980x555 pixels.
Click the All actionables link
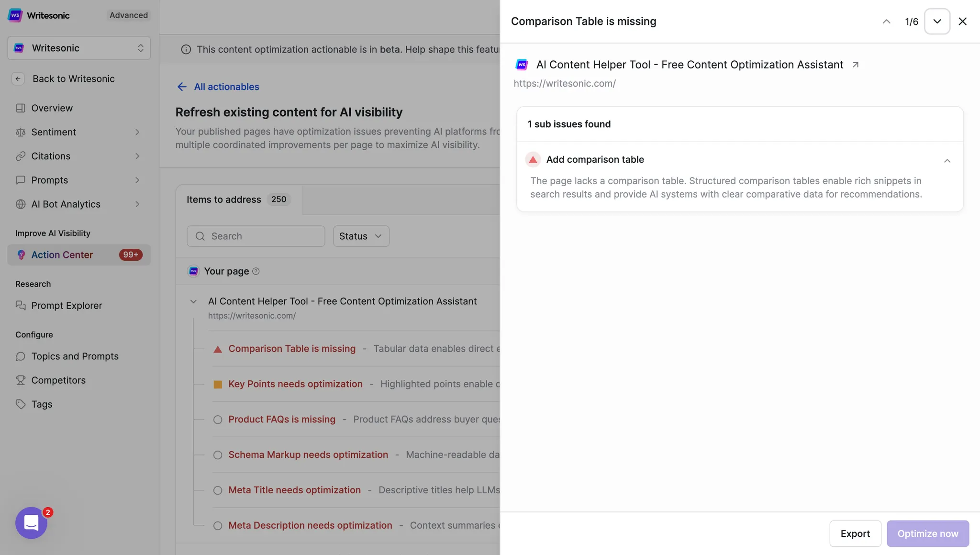[x=226, y=87]
